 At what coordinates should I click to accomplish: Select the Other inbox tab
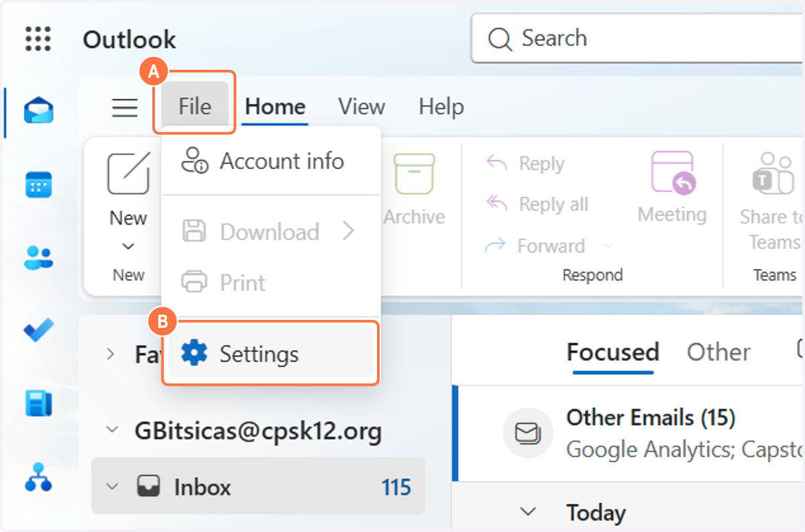point(718,352)
